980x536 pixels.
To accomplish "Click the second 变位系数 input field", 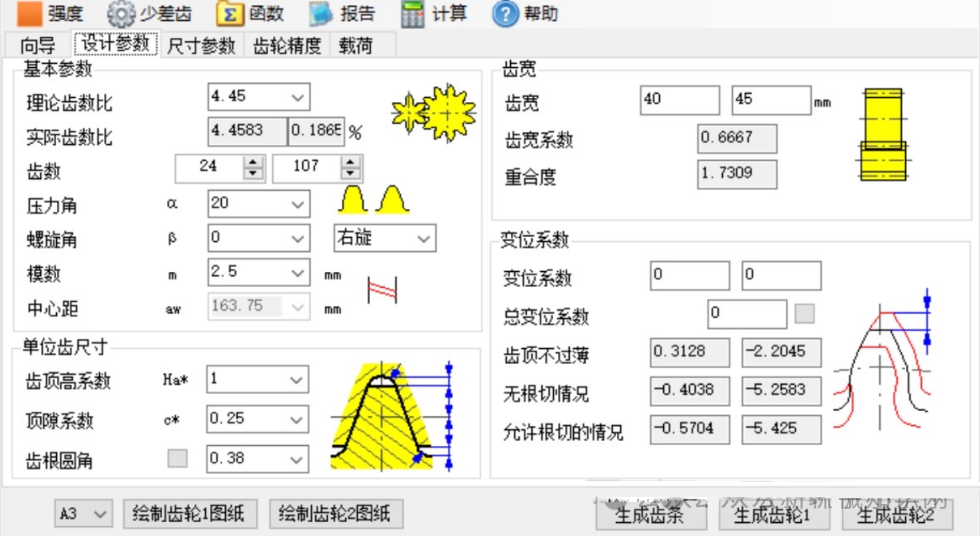I will 781,276.
